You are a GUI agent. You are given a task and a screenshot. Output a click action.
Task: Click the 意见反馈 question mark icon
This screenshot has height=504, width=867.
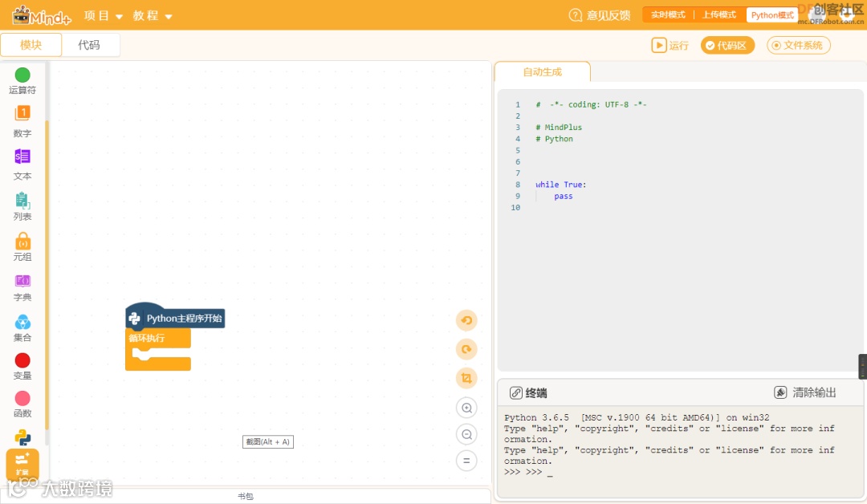tap(575, 15)
